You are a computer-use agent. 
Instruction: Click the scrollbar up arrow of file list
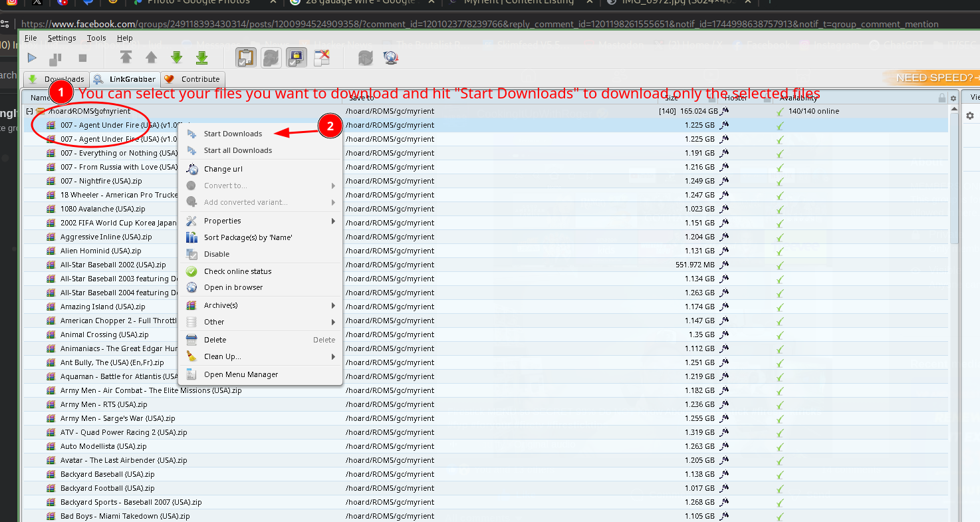(x=955, y=108)
